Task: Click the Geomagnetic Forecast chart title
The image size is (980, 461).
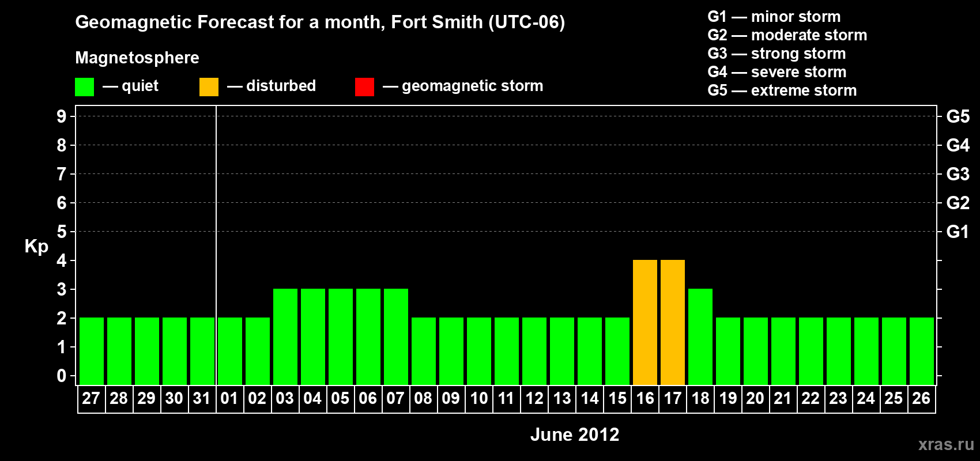Action: 320,22
